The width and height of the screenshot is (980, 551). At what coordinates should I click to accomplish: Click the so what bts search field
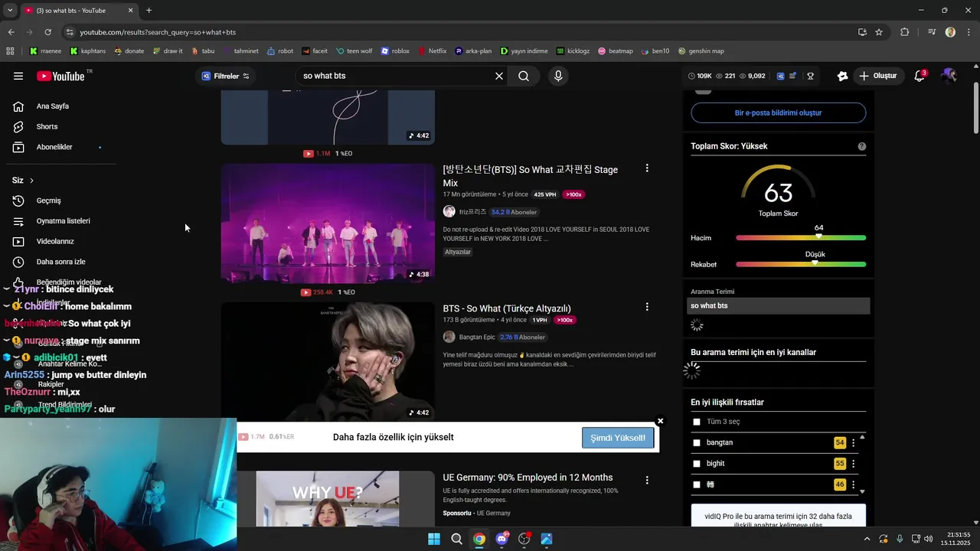point(394,76)
